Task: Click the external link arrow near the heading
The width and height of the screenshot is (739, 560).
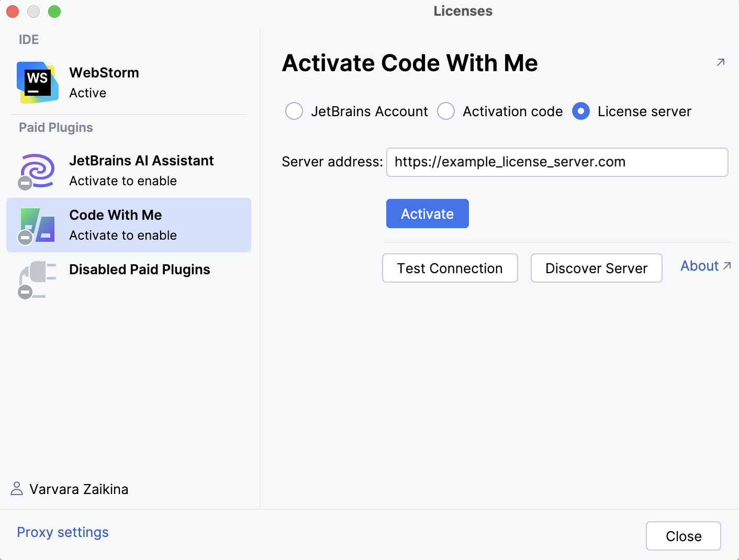Action: [721, 62]
